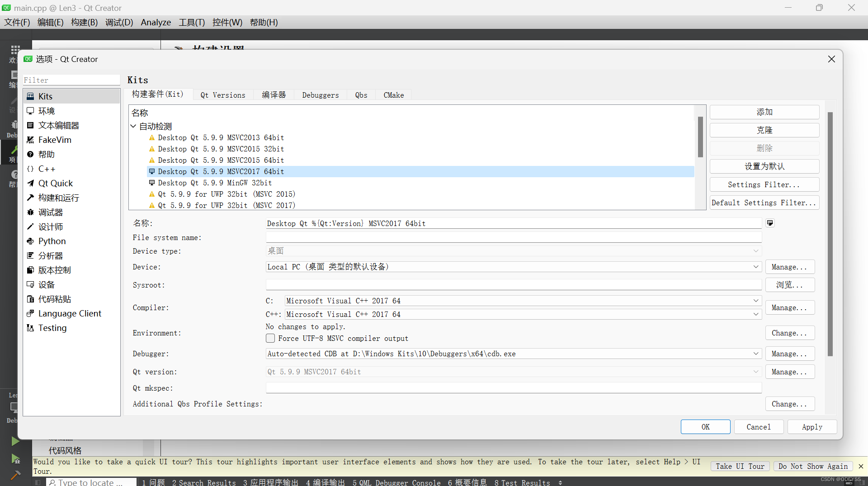
Task: Click the kit icon button beside name field
Action: coord(770,223)
